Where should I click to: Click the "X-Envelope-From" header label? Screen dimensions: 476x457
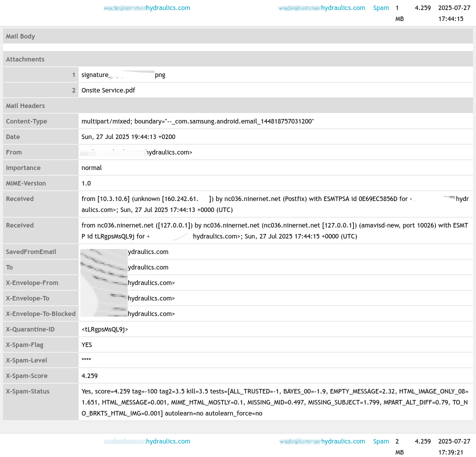32,282
